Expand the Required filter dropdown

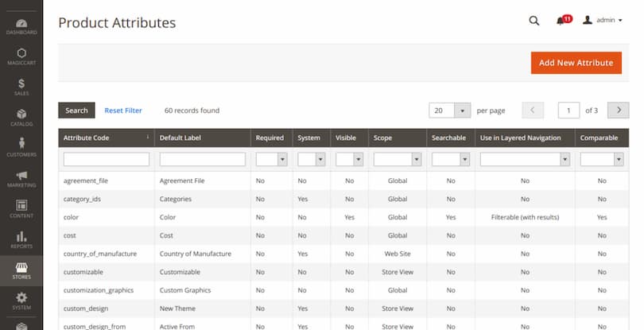(271, 160)
